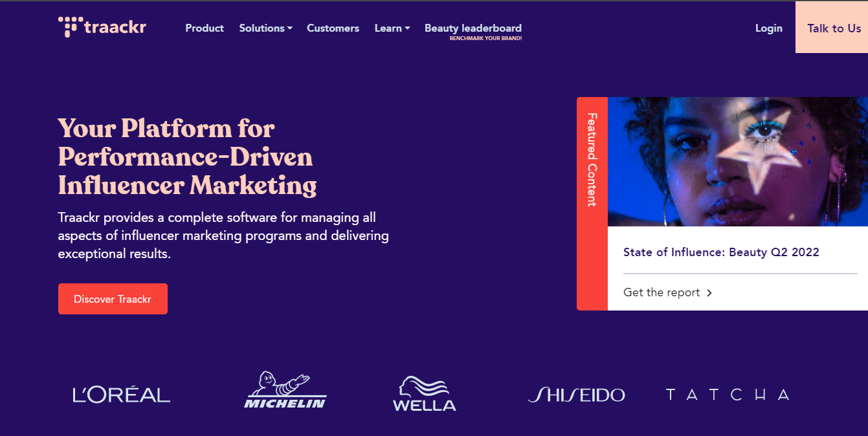Click the red Featured Content tab
Viewport: 868px width, 436px height.
tap(592, 204)
